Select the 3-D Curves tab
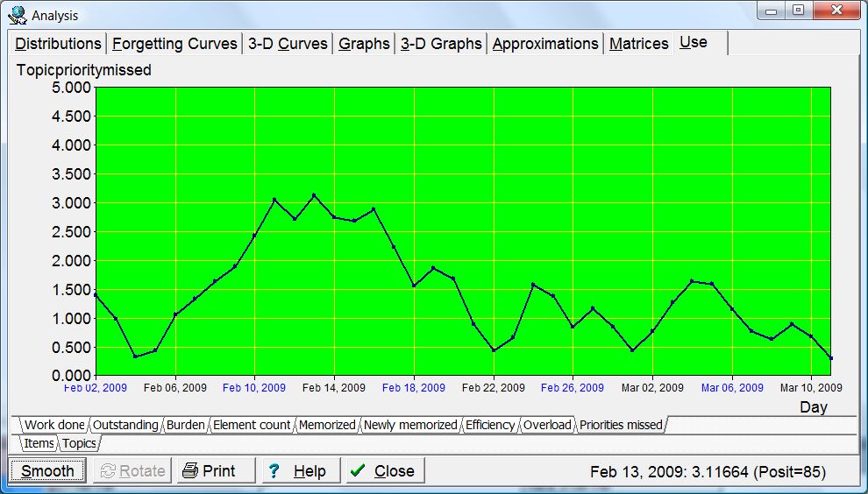 click(288, 44)
